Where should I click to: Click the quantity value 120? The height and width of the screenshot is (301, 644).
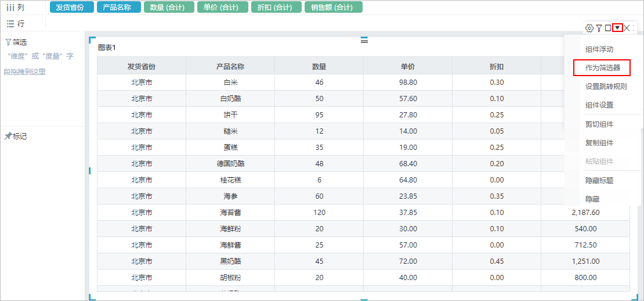point(319,212)
